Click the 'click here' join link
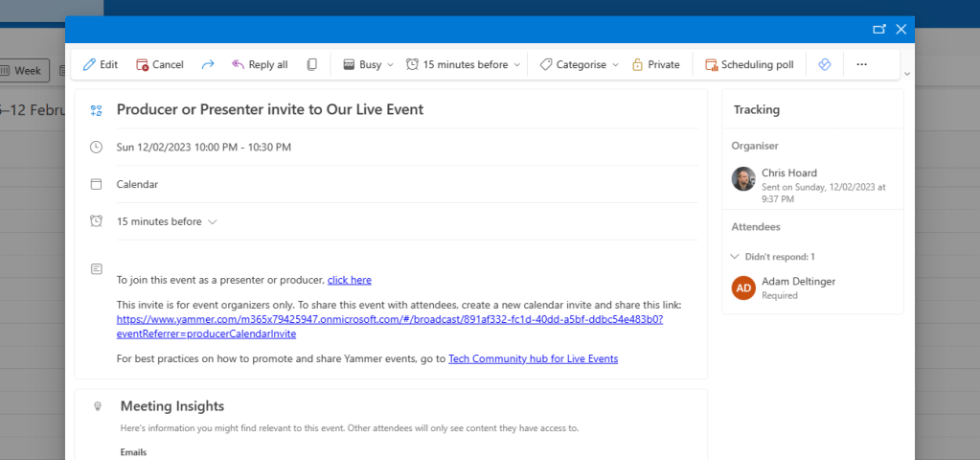 click(x=349, y=280)
